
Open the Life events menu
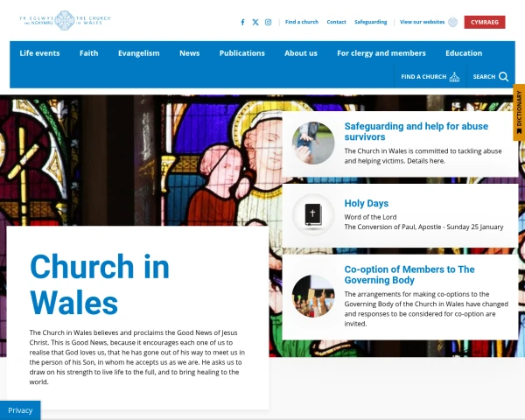39,53
